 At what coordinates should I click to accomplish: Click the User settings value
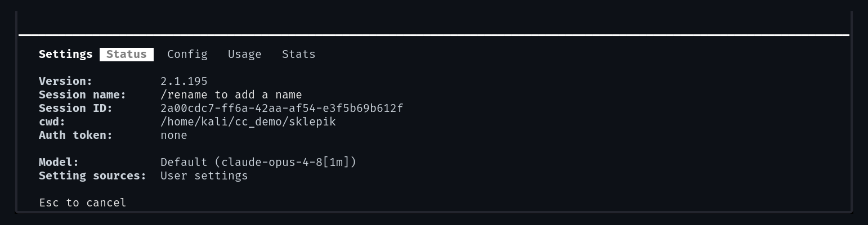click(x=204, y=176)
